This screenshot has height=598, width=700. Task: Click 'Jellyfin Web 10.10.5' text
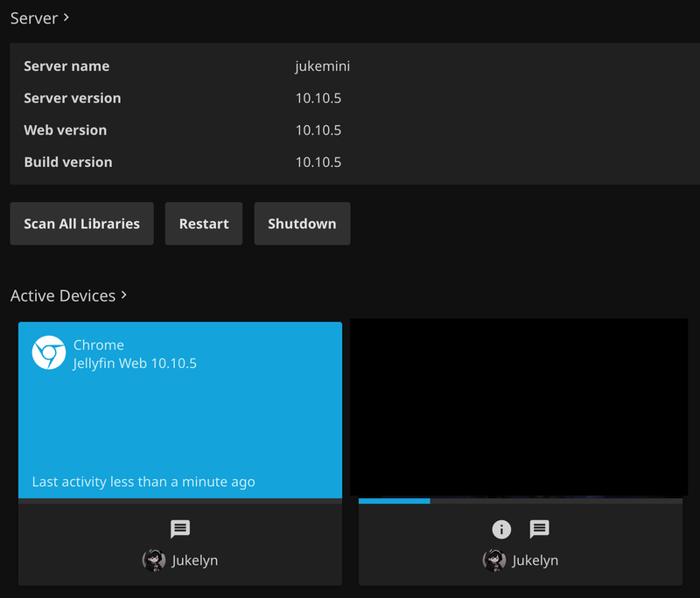pos(135,364)
